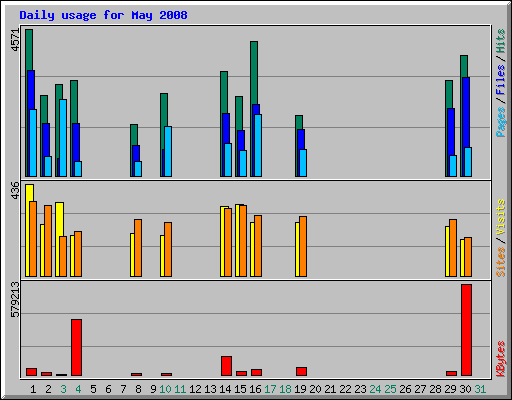Viewport: 512px width, 400px height.
Task: Click day 8 on the date axis
Action: [x=138, y=389]
